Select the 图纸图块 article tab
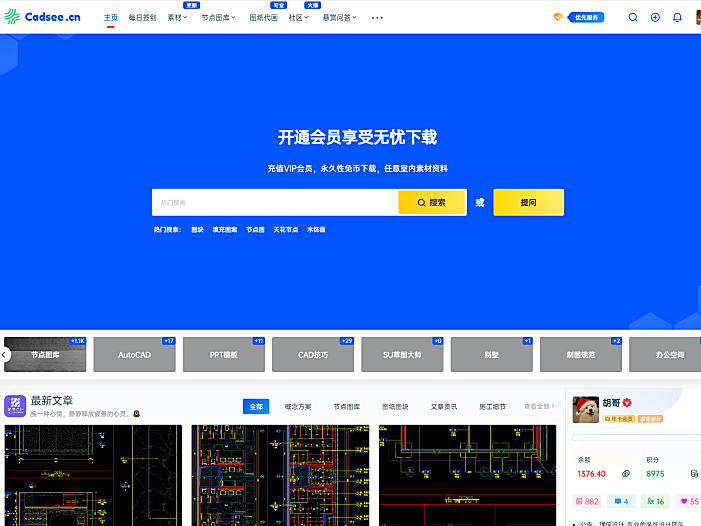This screenshot has height=526, width=701. [x=395, y=407]
